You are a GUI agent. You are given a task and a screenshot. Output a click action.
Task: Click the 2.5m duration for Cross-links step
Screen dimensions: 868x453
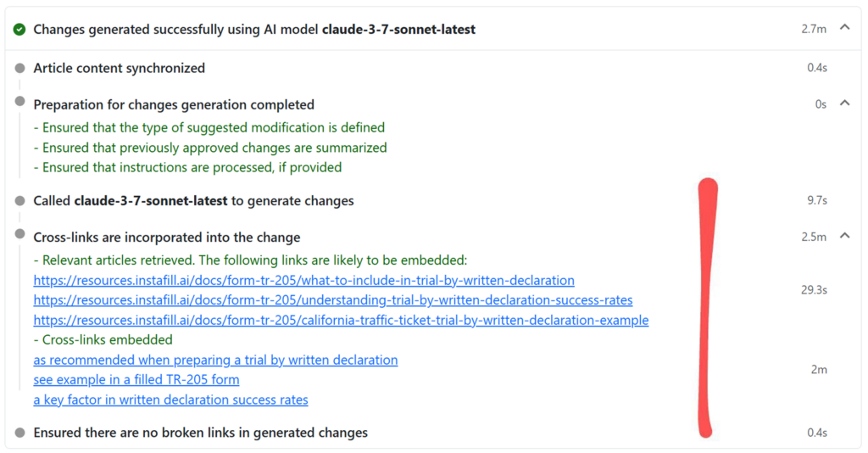click(x=814, y=237)
